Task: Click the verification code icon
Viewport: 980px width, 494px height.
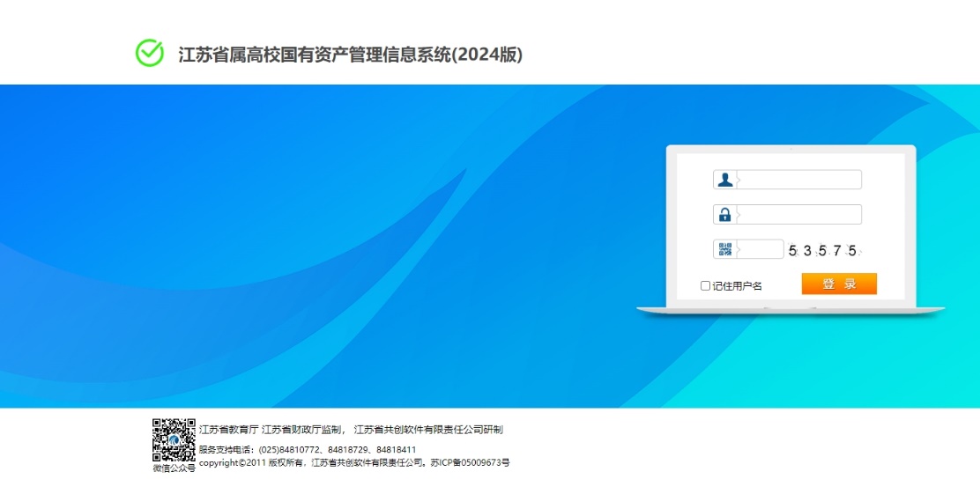Action: click(724, 250)
